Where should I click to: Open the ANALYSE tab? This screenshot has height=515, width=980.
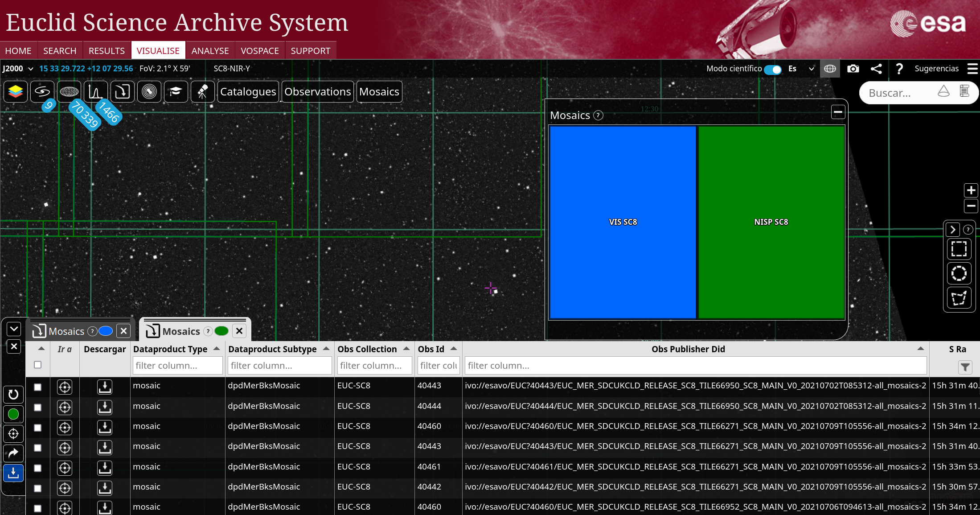[x=210, y=51]
